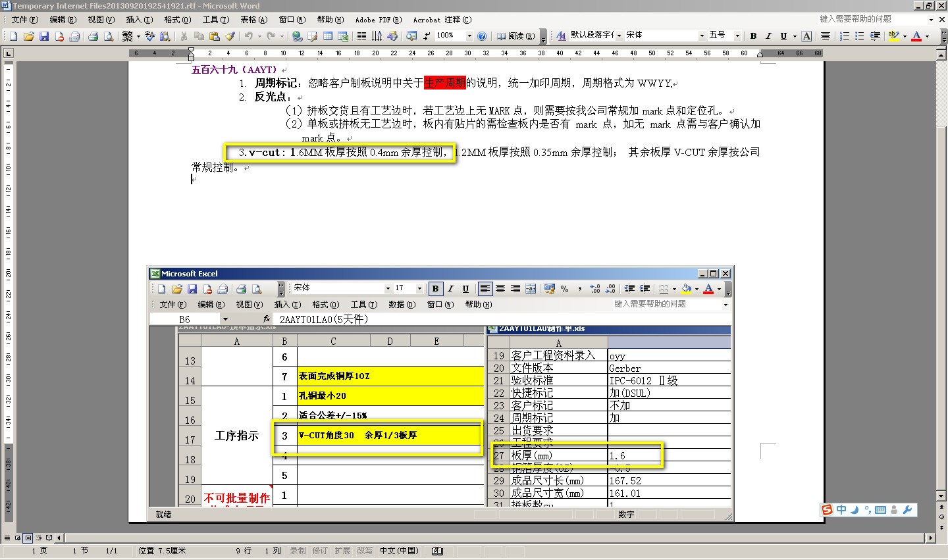Open the 编辑(E) menu in Word
Viewport: 948px width, 560px height.
(63, 20)
